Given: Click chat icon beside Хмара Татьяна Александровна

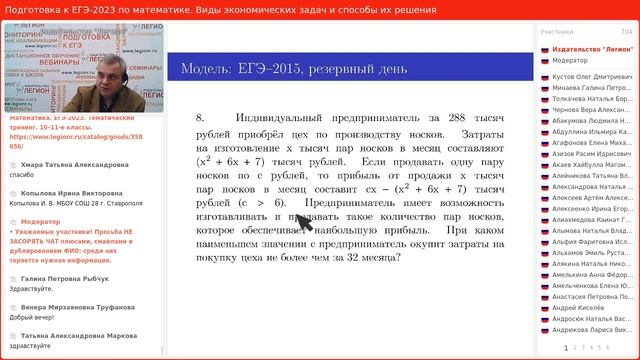Looking at the screenshot, I should [13, 165].
